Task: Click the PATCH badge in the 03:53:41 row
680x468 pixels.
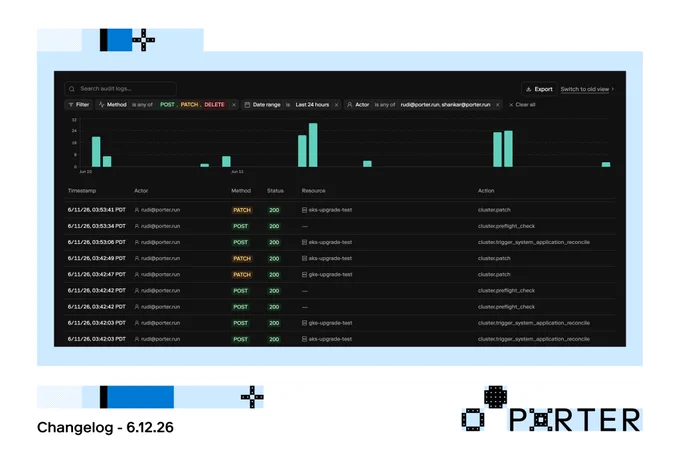Action: [242, 210]
